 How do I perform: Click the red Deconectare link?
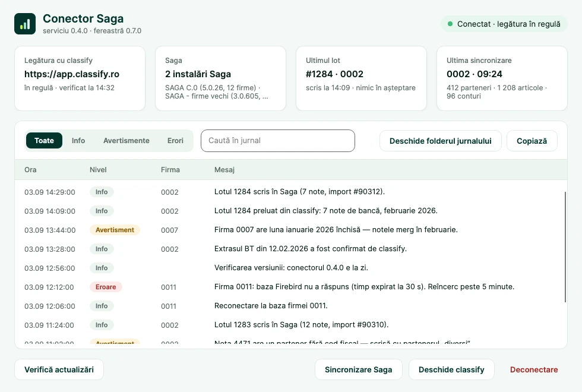tap(534, 369)
